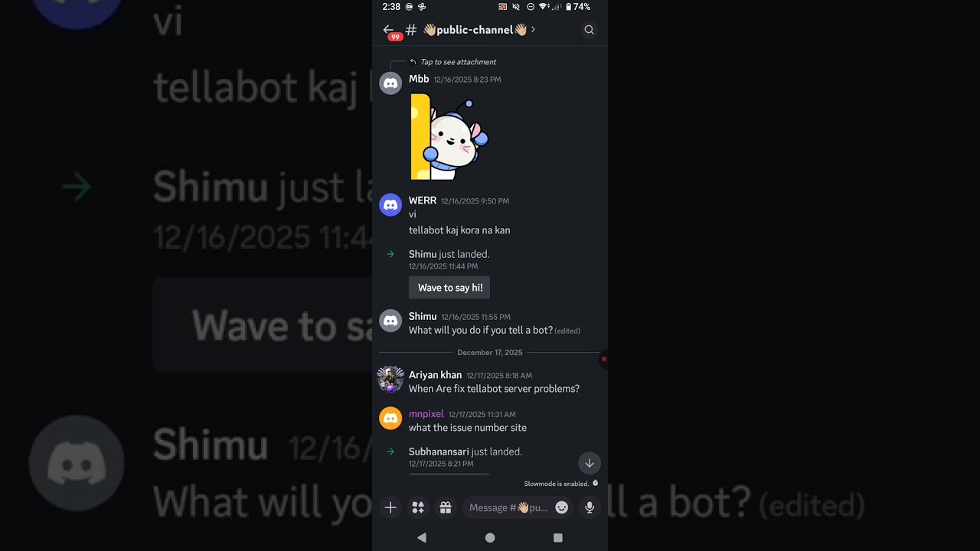980x551 pixels.
Task: Open the gift icon
Action: pos(446,507)
